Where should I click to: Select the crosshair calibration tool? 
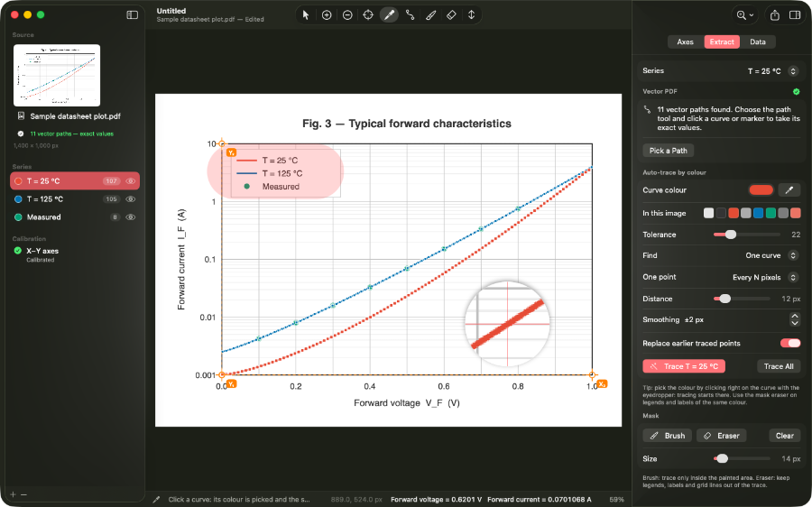(368, 15)
